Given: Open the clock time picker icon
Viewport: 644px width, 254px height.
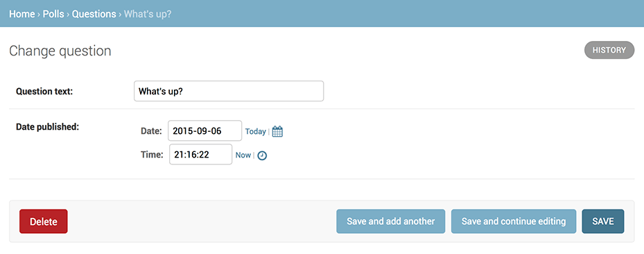Looking at the screenshot, I should click(262, 155).
